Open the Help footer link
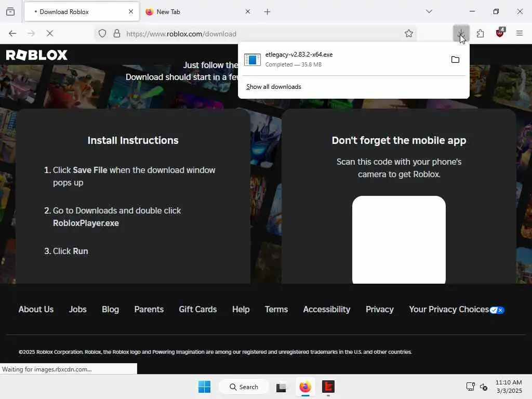Image resolution: width=532 pixels, height=399 pixels. [241, 310]
